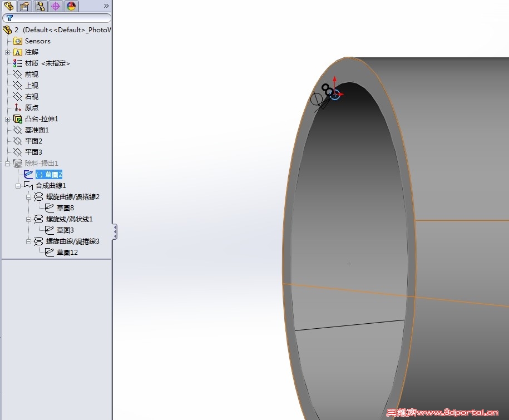Screen dimensions: 509x420
Task: Select the 草圖8 sketch icon
Action: [50, 207]
